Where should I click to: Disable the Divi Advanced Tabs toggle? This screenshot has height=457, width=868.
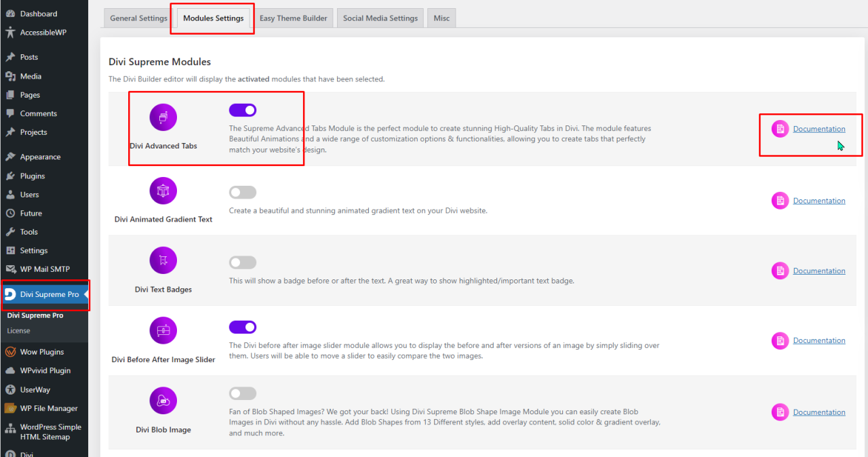coord(242,110)
